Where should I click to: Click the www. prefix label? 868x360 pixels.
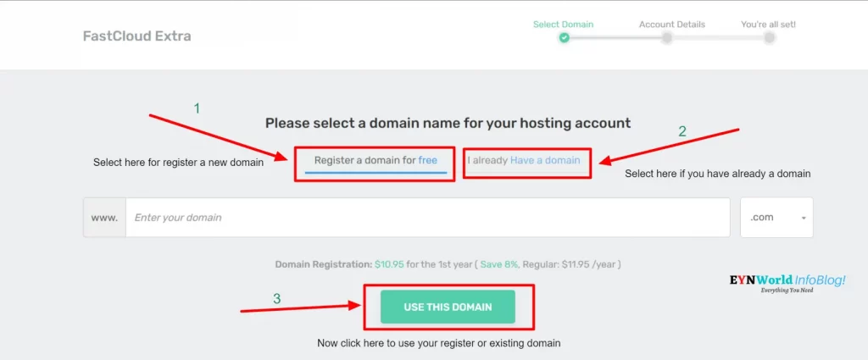tap(104, 218)
